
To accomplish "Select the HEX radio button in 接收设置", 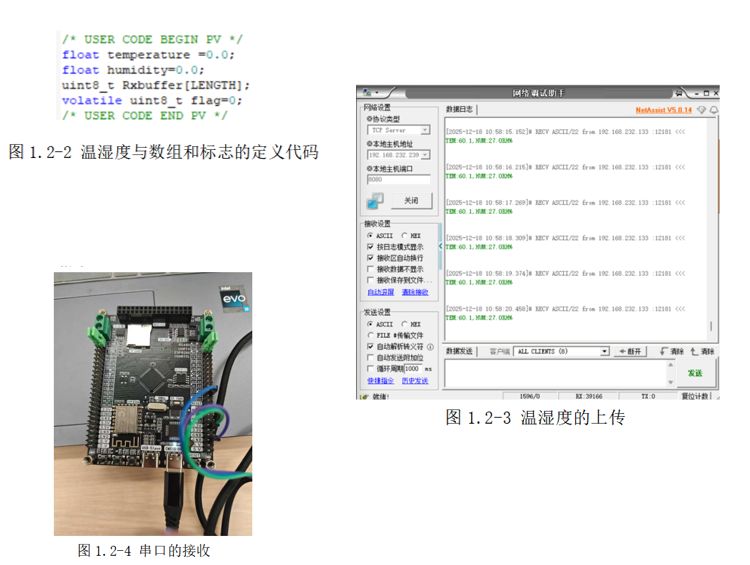I will 404,235.
